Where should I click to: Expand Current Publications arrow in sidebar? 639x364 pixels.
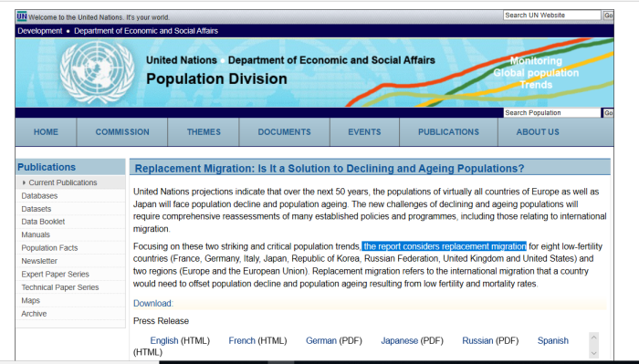pos(24,182)
